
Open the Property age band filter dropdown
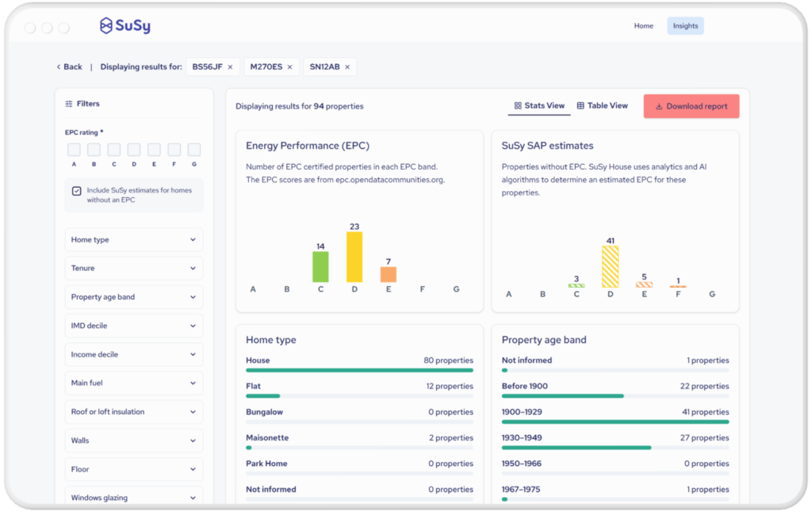pos(134,297)
